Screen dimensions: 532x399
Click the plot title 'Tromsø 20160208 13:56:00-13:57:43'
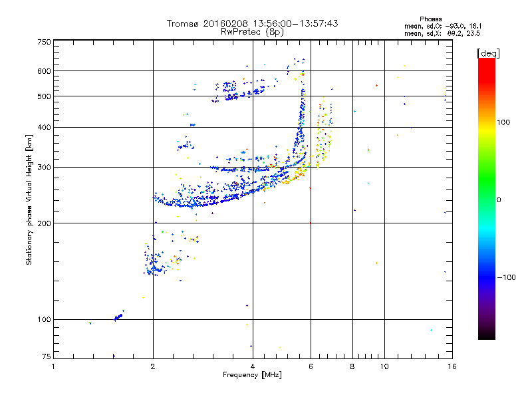pos(252,23)
